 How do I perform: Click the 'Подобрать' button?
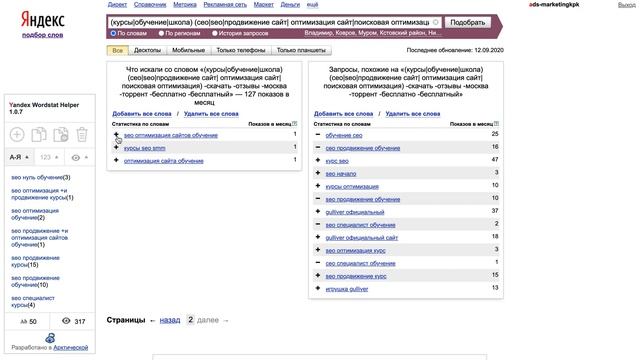point(467,22)
